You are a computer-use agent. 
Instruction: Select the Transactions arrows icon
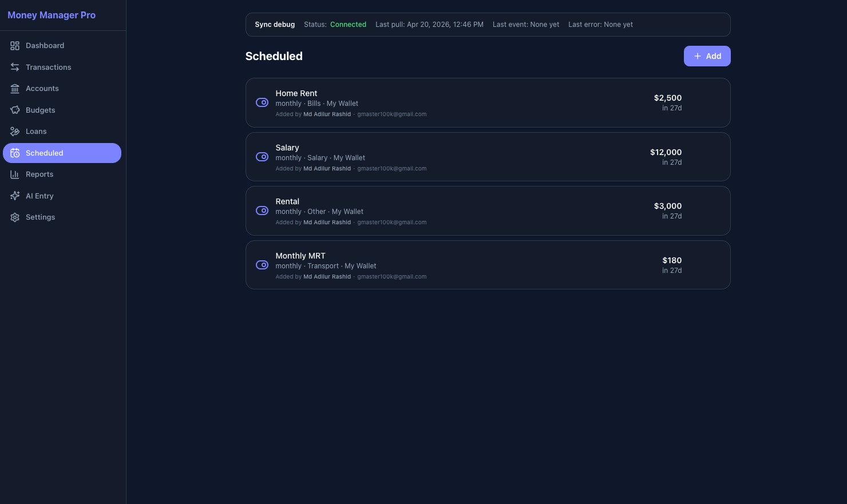pos(15,67)
